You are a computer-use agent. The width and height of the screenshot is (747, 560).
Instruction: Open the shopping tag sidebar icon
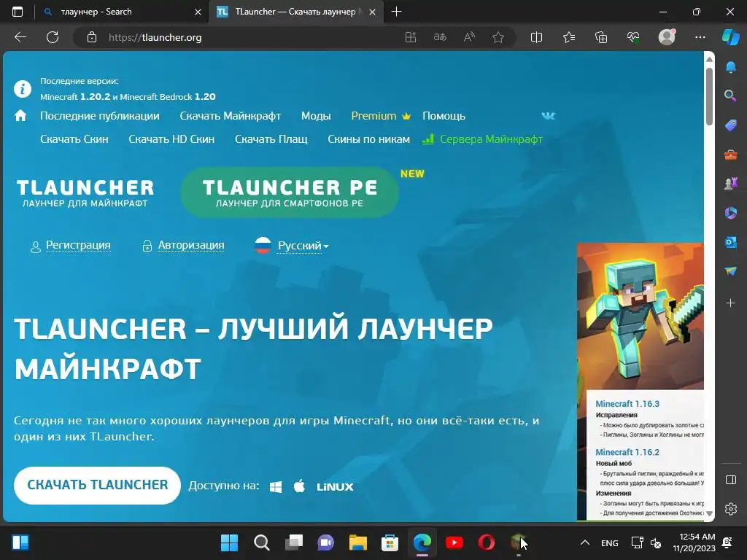[730, 125]
